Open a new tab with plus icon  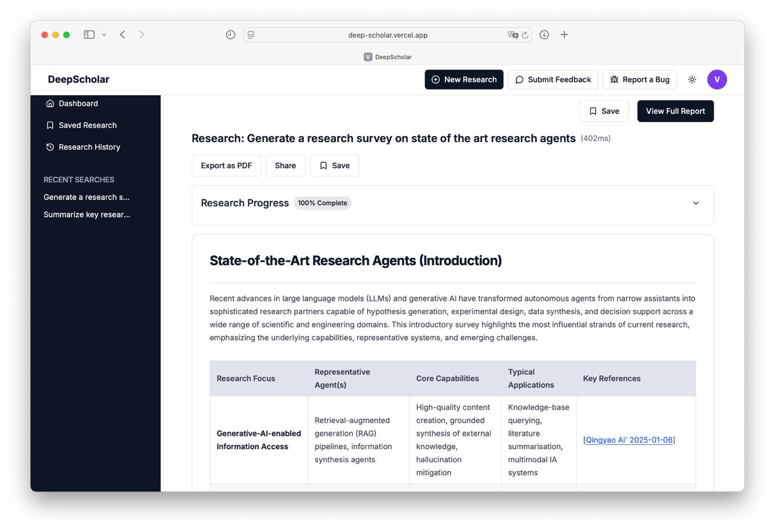[x=564, y=34]
